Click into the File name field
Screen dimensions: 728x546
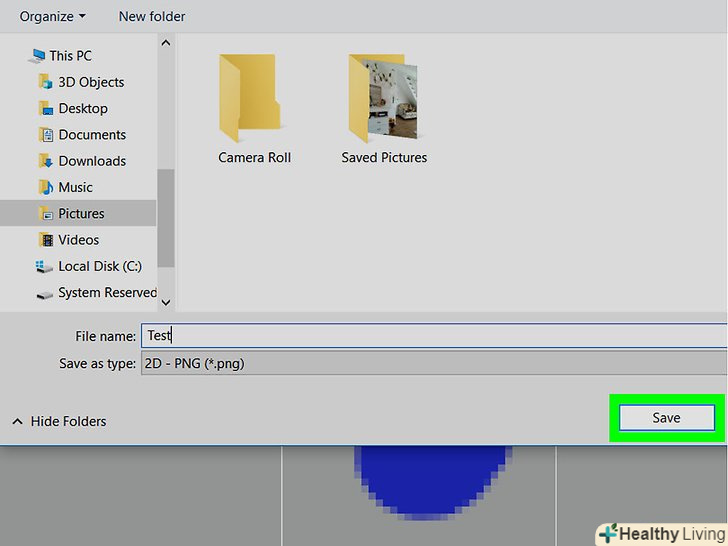(434, 335)
